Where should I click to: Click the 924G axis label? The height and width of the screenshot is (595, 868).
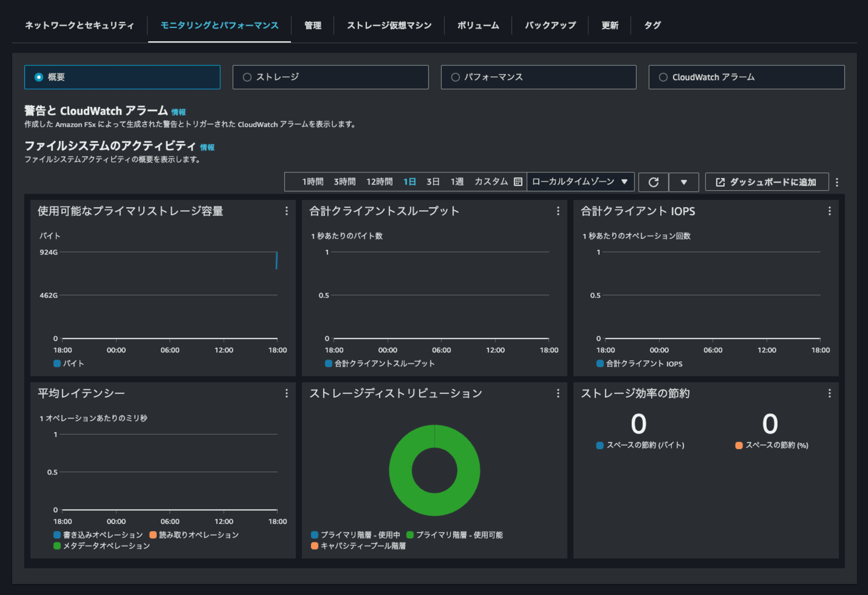49,252
